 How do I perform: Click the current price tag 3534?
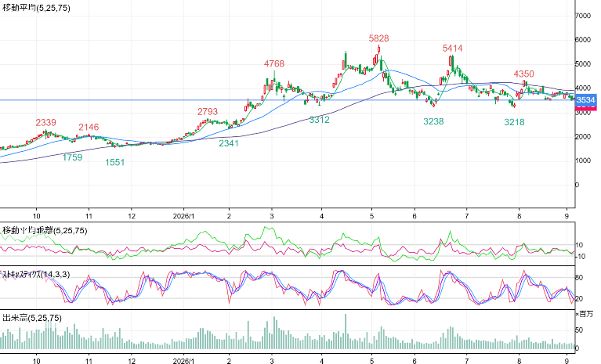pos(585,100)
